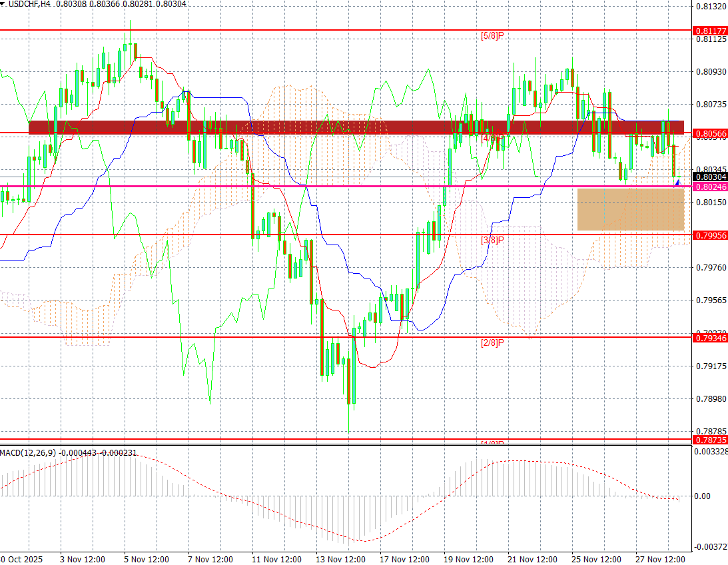Click the MACD signal value -0.000231
This screenshot has width=728, height=565.
pyautogui.click(x=119, y=452)
